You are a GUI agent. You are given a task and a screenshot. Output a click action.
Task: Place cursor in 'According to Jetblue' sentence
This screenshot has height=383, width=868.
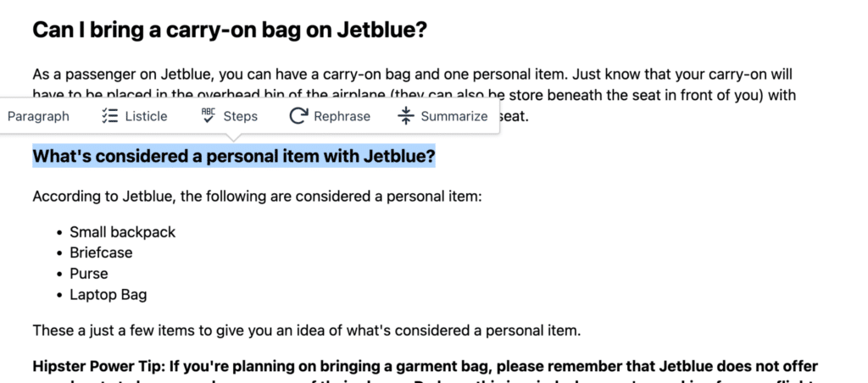click(x=258, y=197)
